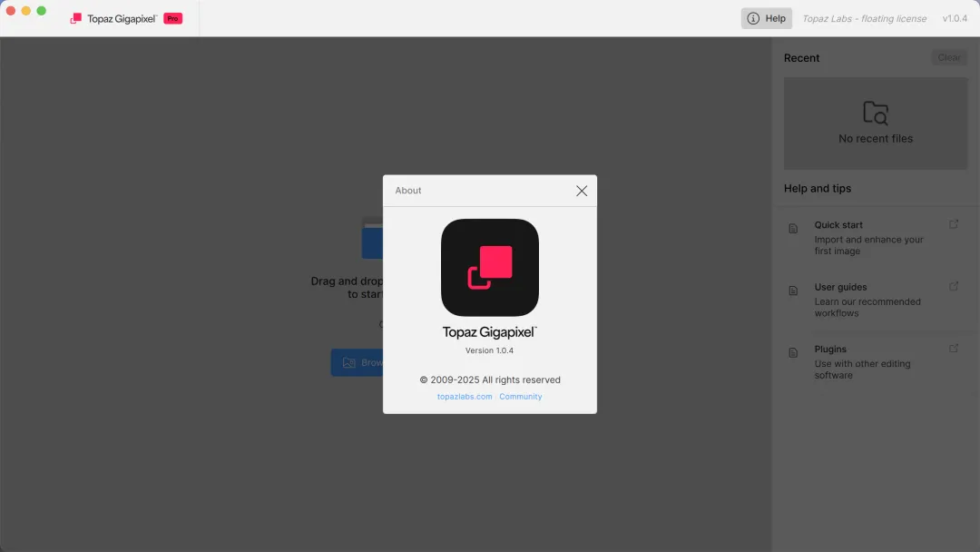Click the Help button in title bar
Image resolution: width=980 pixels, height=552 pixels.
pos(767,18)
